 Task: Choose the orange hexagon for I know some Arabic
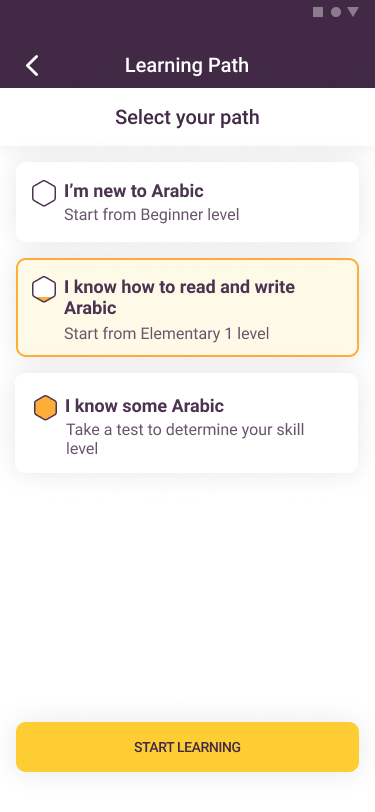pos(46,408)
